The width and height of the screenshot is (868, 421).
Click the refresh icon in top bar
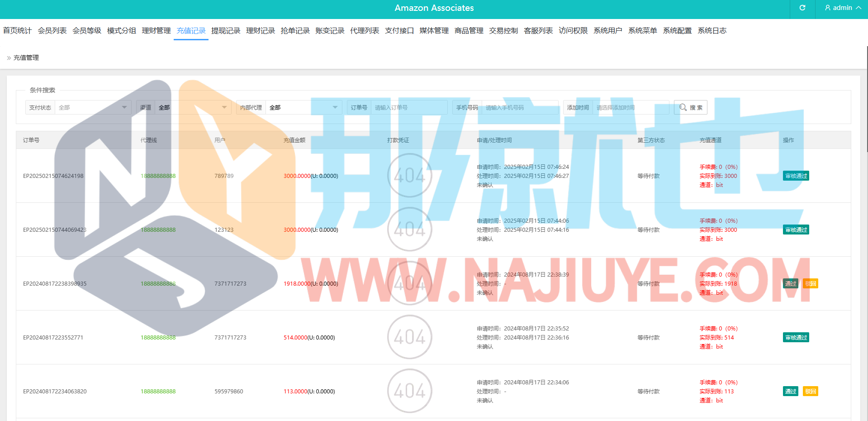[802, 8]
